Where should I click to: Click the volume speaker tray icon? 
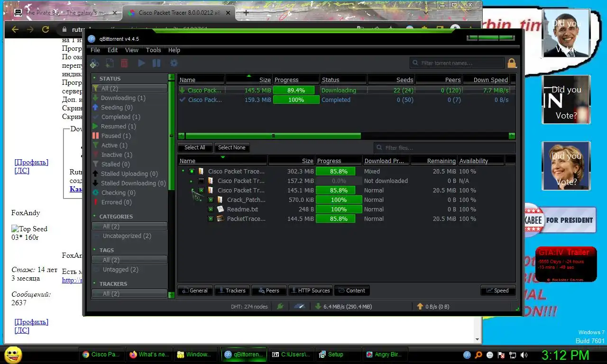click(524, 355)
